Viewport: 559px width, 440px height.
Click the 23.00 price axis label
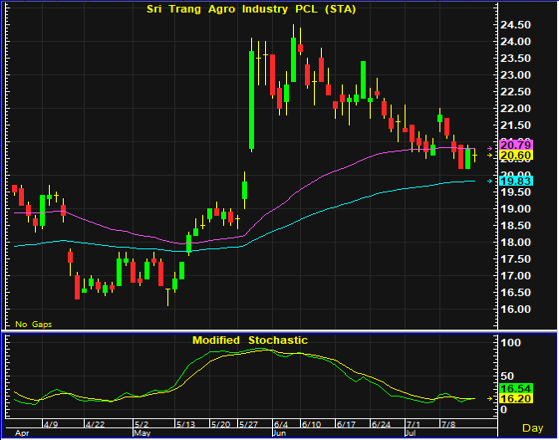pyautogui.click(x=516, y=75)
